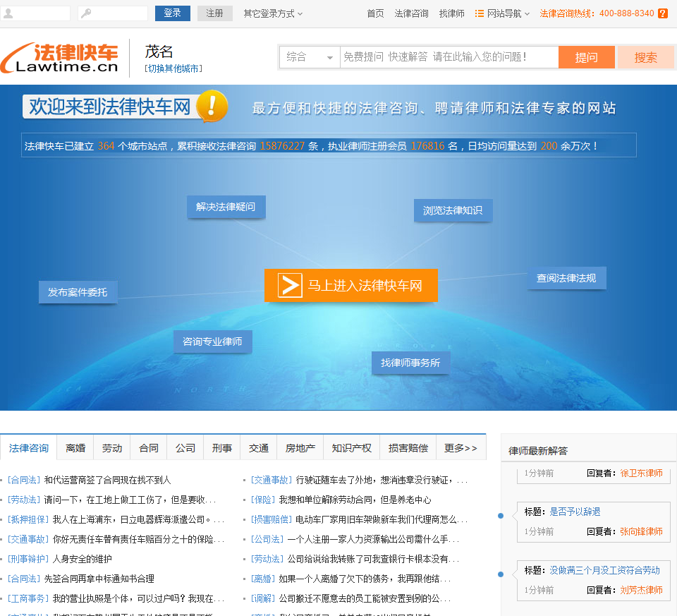Open the 综合 search category dropdown
The height and width of the screenshot is (616, 677).
310,57
